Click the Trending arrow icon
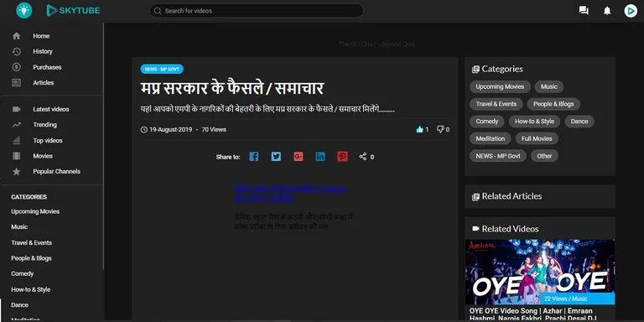644x322 pixels. (17, 125)
